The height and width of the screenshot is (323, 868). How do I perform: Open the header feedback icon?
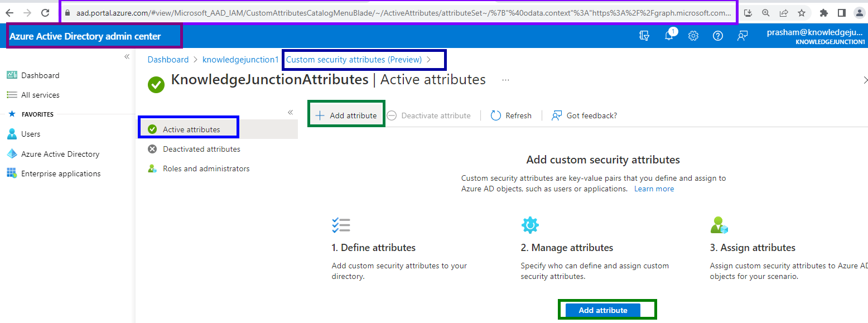pyautogui.click(x=742, y=36)
